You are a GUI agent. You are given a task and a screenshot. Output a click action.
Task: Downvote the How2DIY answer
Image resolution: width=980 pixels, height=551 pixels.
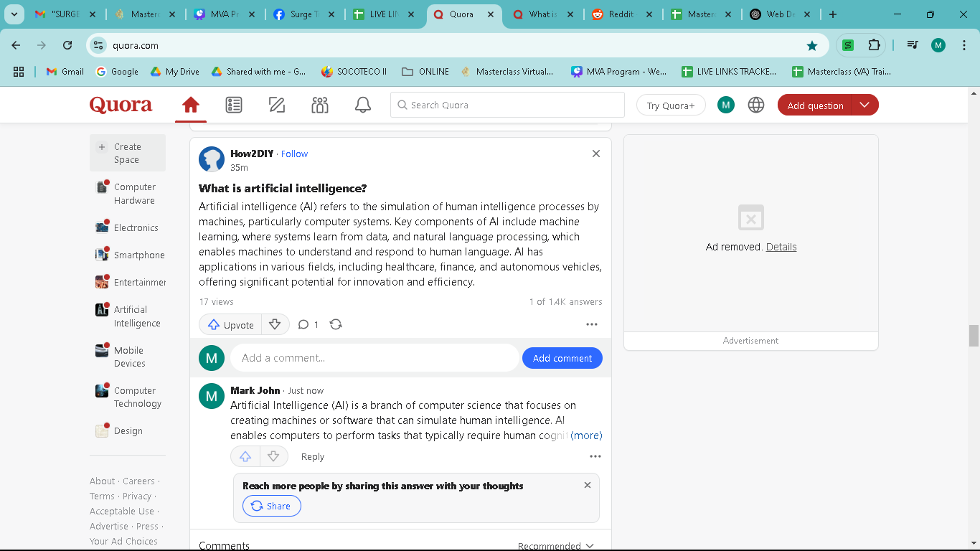tap(275, 324)
